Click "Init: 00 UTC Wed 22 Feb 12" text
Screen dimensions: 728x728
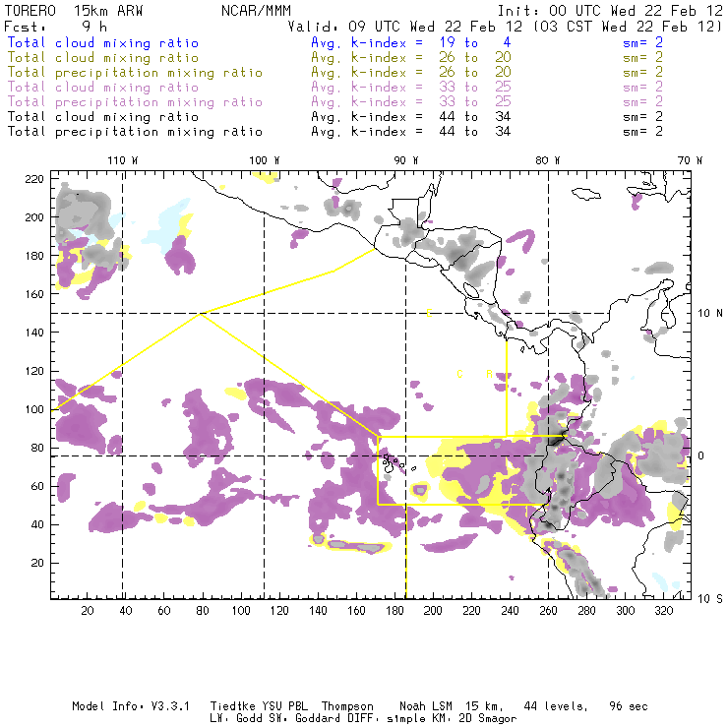click(610, 11)
